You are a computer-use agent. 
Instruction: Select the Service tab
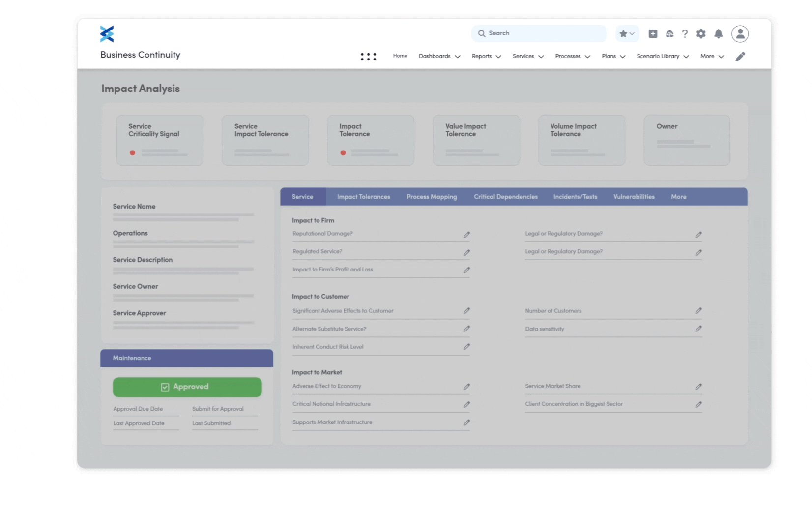click(303, 197)
